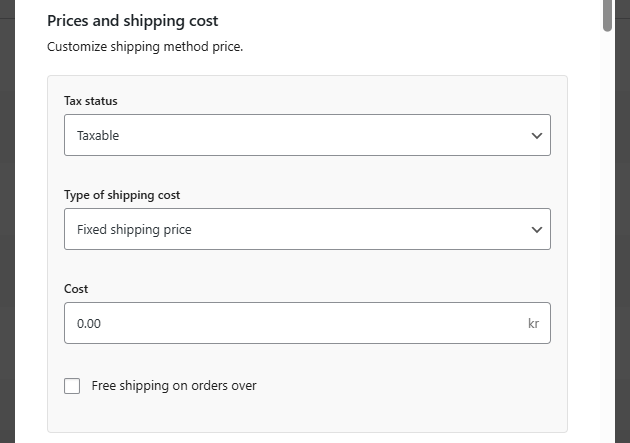Select the Taxable value text
This screenshot has height=443, width=630.
click(x=98, y=136)
